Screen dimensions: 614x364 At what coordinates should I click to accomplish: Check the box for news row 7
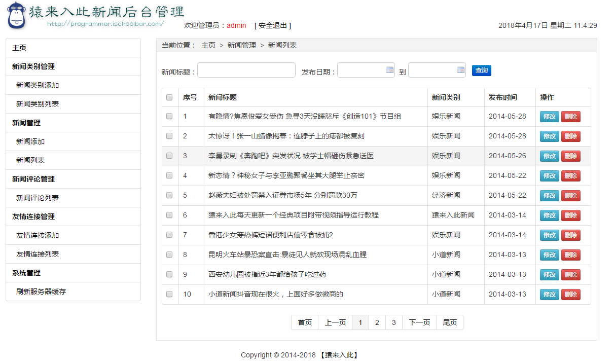(169, 235)
